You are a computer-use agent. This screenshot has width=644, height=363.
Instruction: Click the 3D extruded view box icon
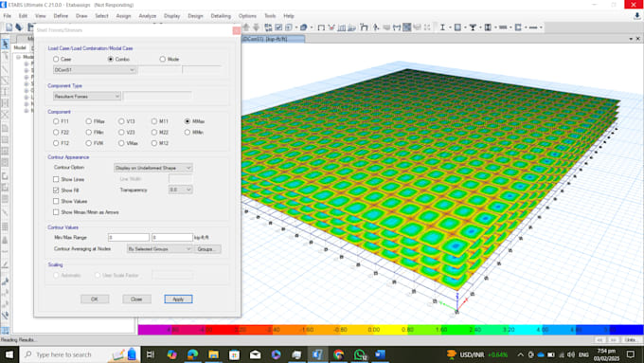coord(303,27)
